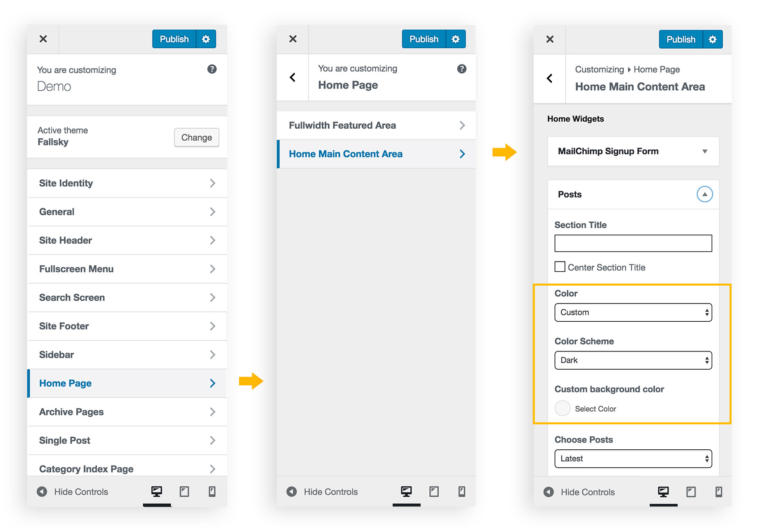This screenshot has width=771, height=532.
Task: Click Publish in the Home Main Content Area panel
Action: 681,39
